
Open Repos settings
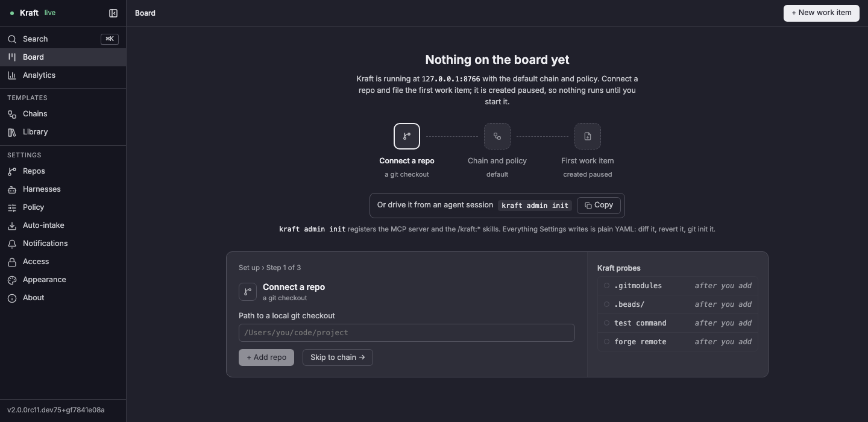pos(63,171)
